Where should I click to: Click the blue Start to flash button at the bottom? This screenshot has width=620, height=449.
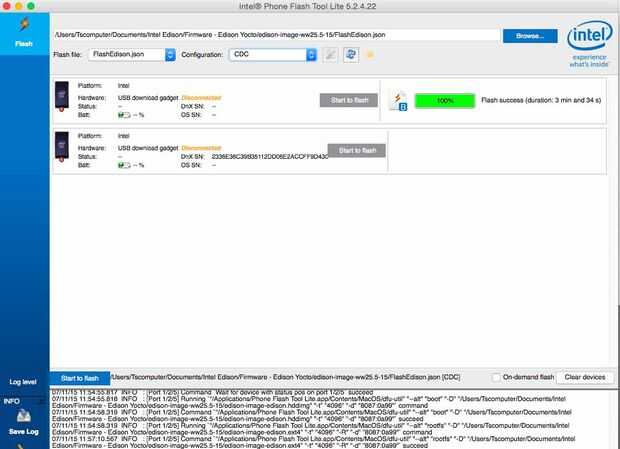tap(80, 378)
